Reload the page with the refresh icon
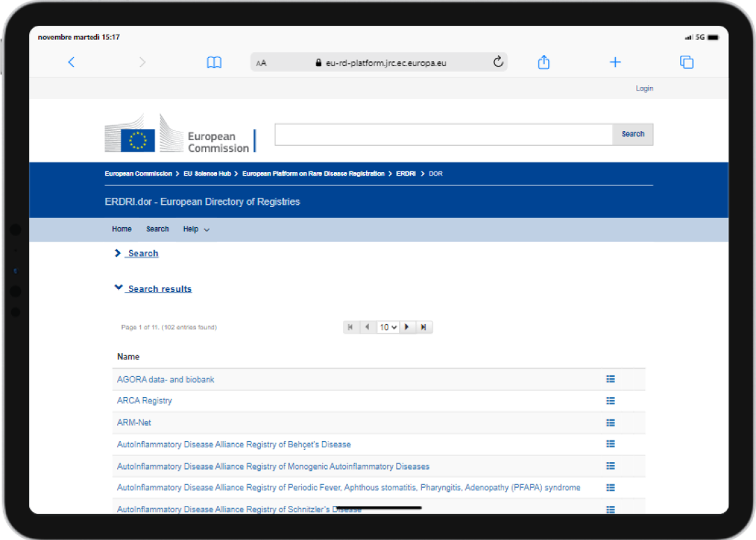 tap(498, 61)
